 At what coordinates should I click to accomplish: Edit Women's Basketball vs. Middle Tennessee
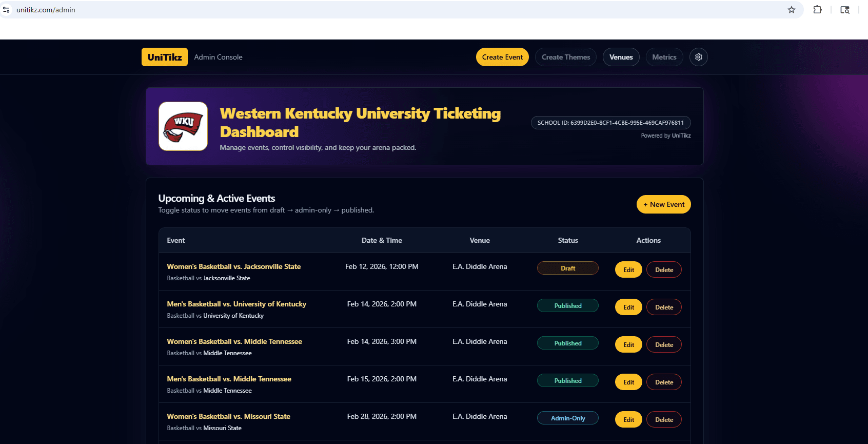[628, 344]
